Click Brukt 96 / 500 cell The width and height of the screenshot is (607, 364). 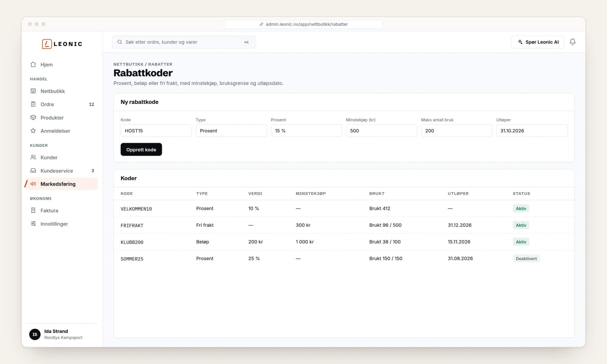point(385,225)
